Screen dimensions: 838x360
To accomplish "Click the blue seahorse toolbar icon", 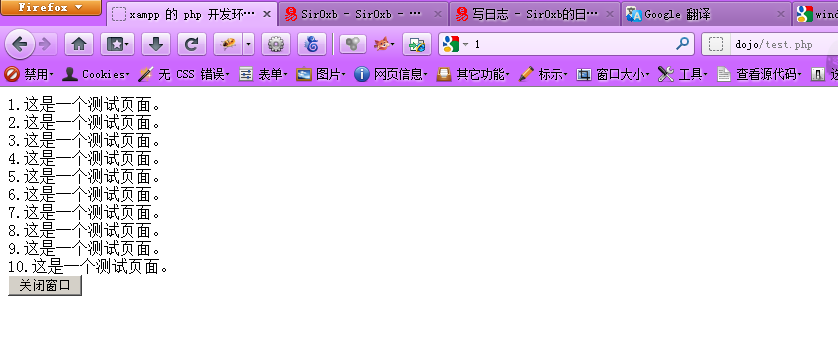I will pos(312,44).
